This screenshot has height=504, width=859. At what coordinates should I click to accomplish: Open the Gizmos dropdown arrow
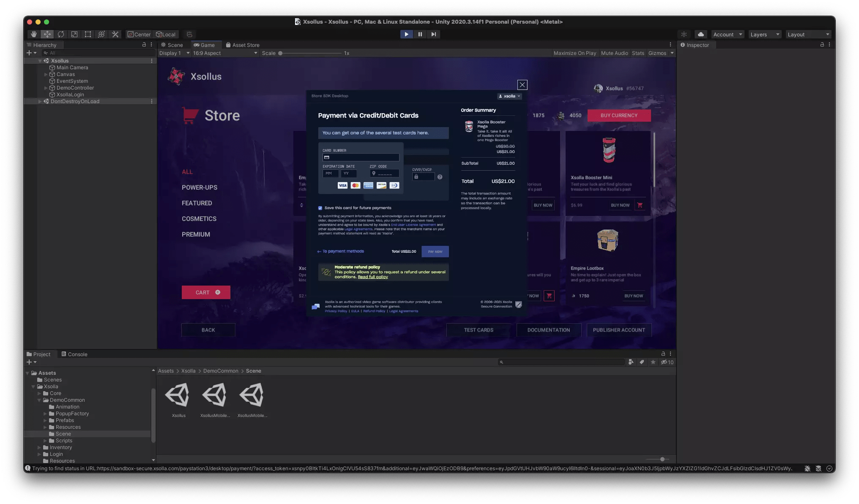[672, 53]
